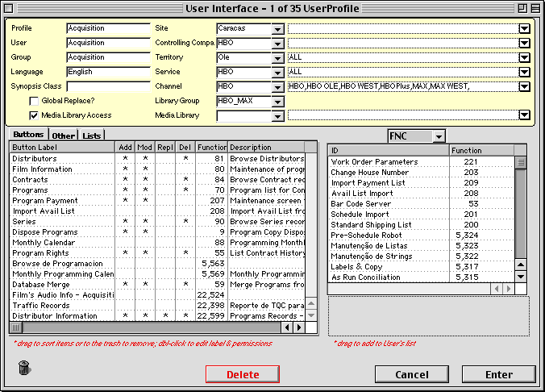Select Pre-Schedule Robot in function list
This screenshot has width=545, height=392.
click(422, 236)
